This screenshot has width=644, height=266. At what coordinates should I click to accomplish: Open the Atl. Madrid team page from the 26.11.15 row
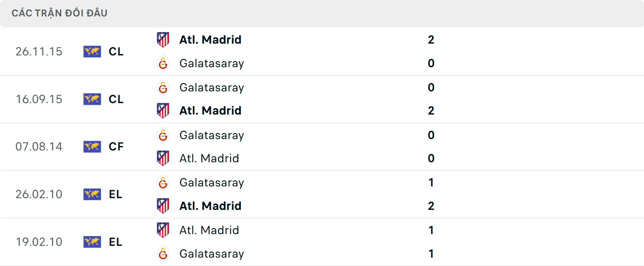click(210, 39)
